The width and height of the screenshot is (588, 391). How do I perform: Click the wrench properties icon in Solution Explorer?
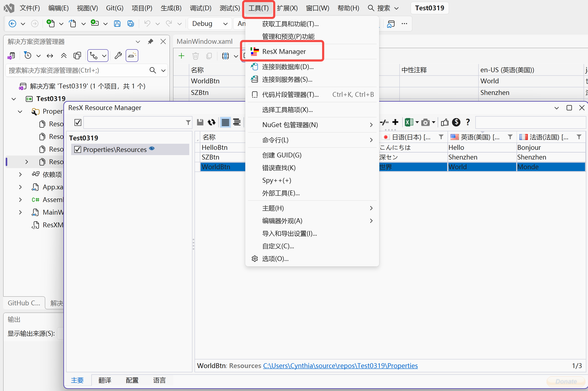click(x=118, y=56)
